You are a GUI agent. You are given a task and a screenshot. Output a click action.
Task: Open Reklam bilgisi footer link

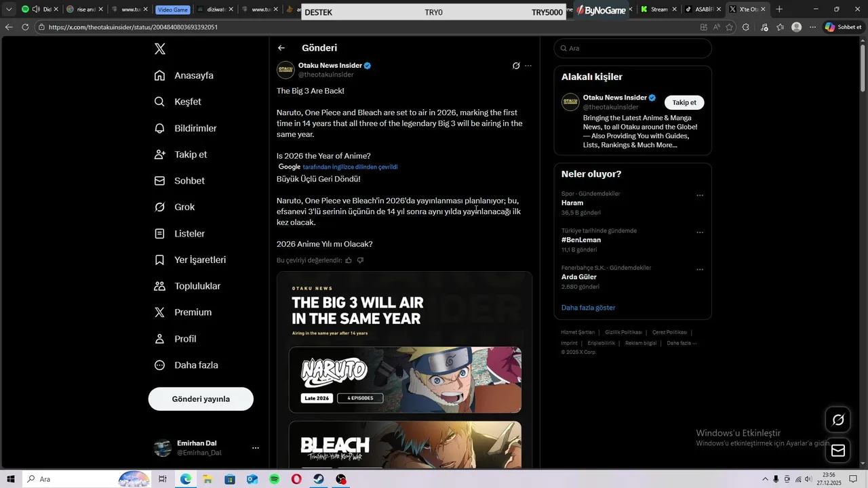coord(641,343)
